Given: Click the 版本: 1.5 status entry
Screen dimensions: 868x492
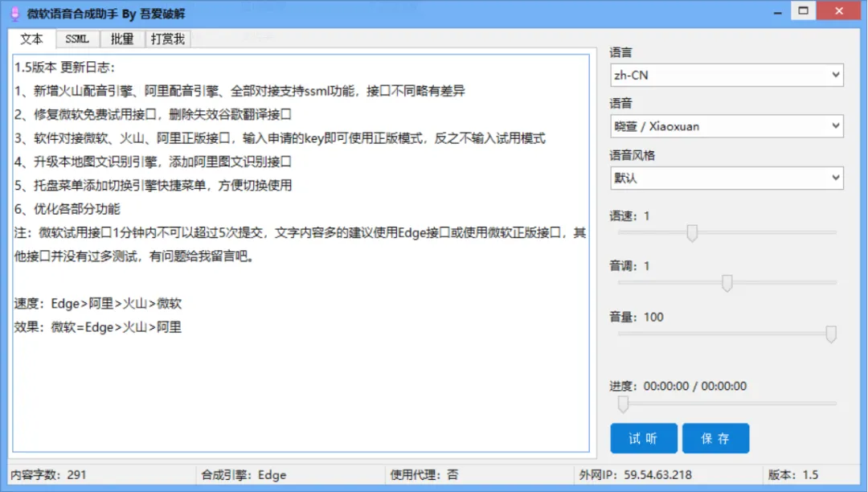Looking at the screenshot, I should [793, 475].
